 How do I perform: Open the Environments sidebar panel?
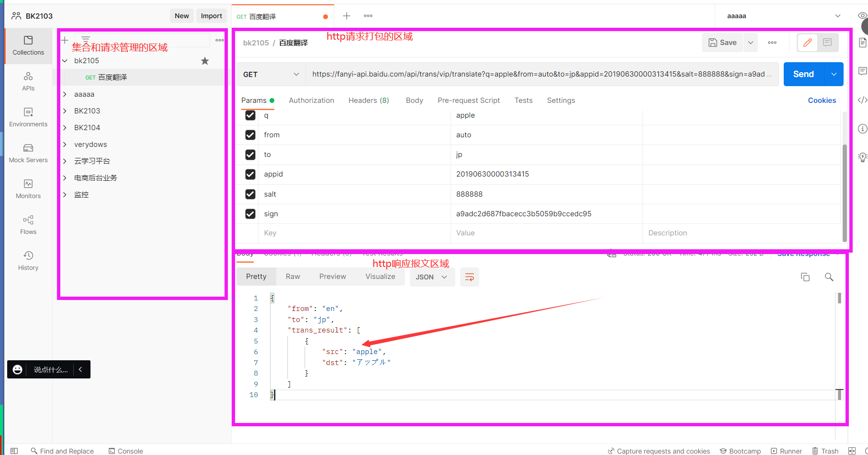coord(28,117)
